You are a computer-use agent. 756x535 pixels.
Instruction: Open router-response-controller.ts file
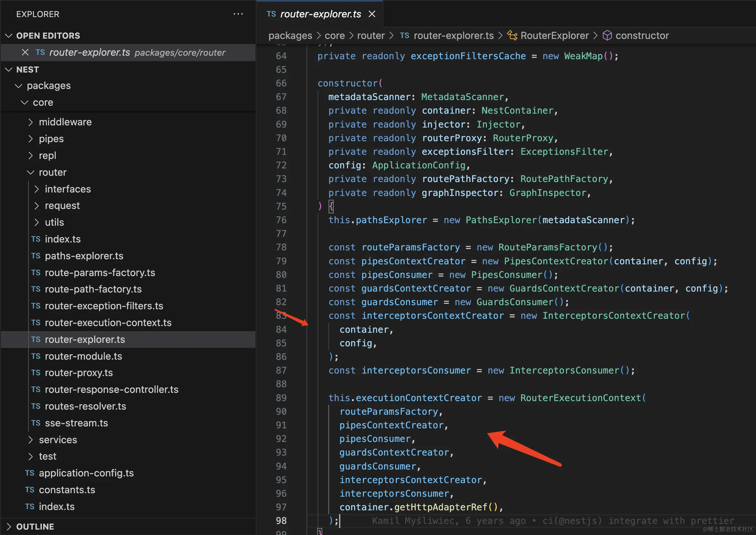point(111,389)
